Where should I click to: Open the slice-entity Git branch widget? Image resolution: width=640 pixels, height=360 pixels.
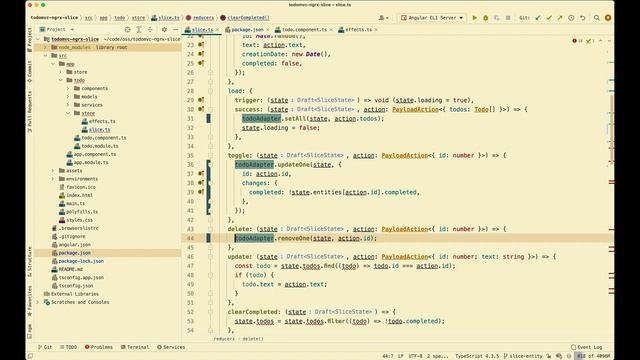pos(524,356)
